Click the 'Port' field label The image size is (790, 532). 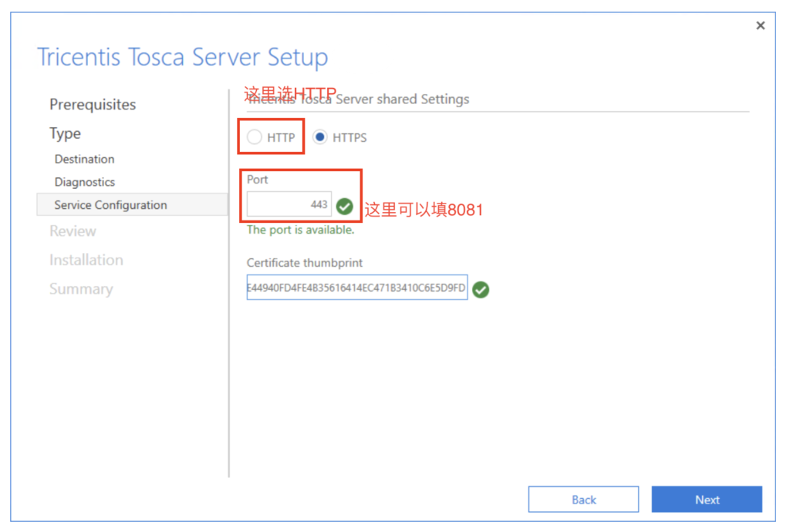[x=257, y=180]
